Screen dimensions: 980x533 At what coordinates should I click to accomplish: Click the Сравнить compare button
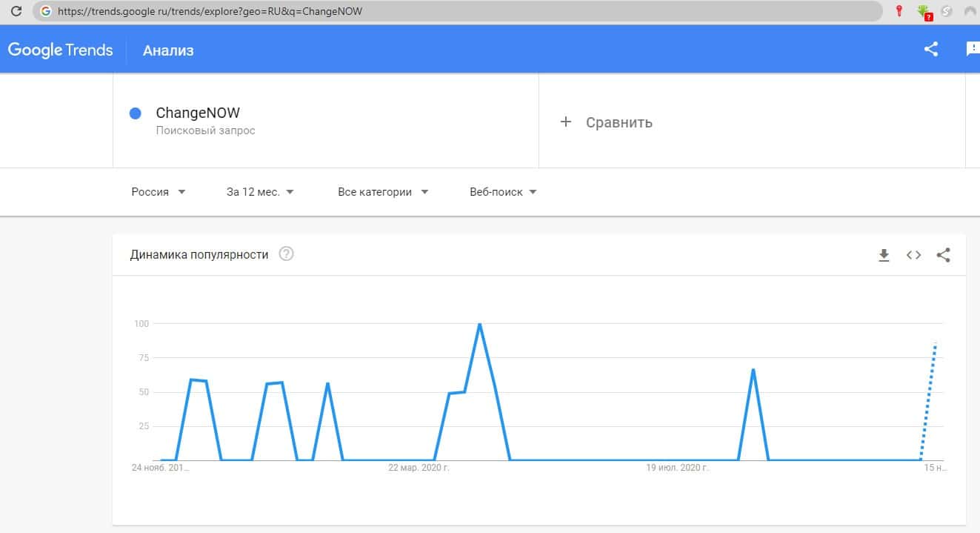(607, 122)
